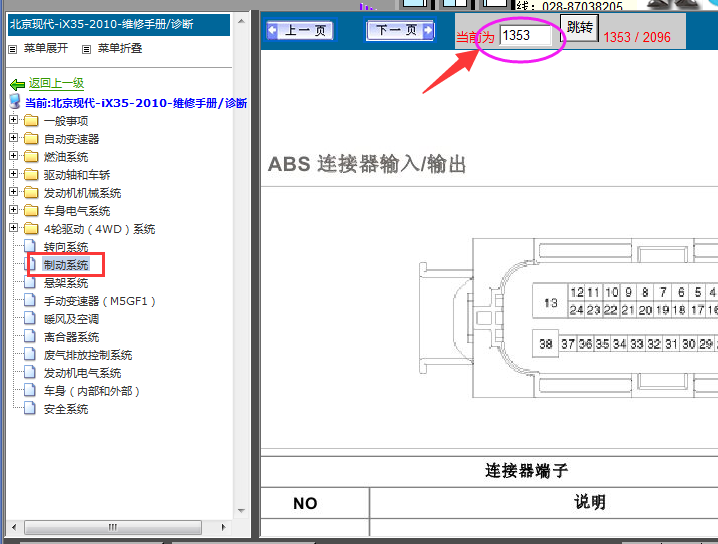Select the 离合器系统 document

(x=71, y=337)
